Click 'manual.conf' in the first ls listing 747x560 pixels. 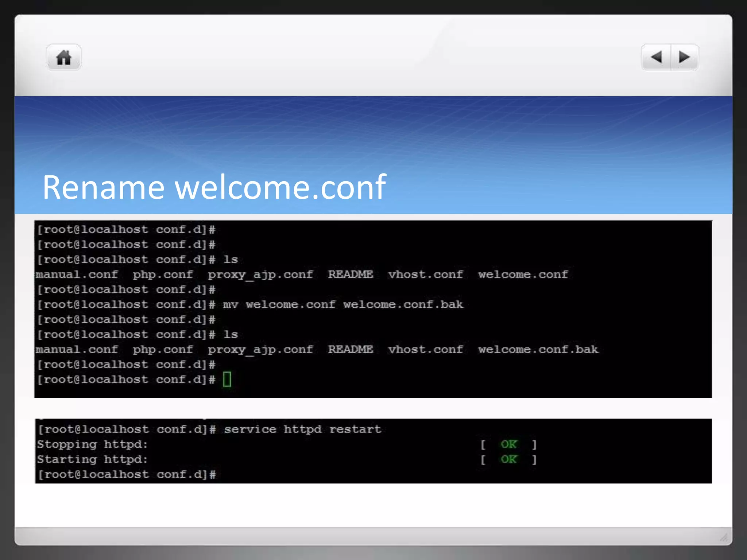[77, 274]
